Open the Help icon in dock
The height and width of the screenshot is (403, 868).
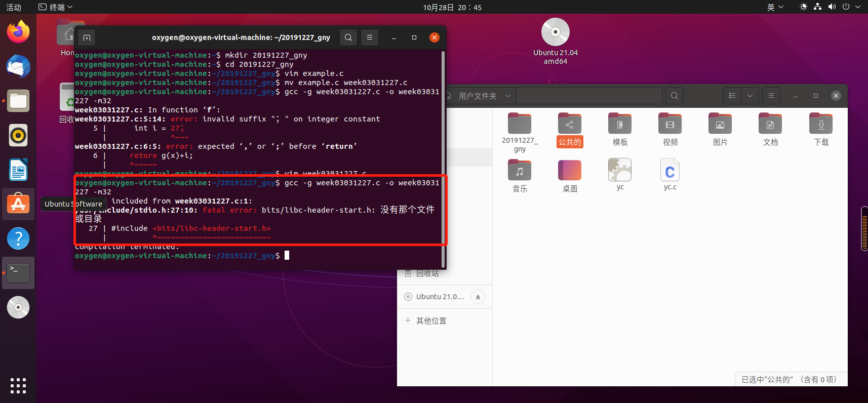18,238
